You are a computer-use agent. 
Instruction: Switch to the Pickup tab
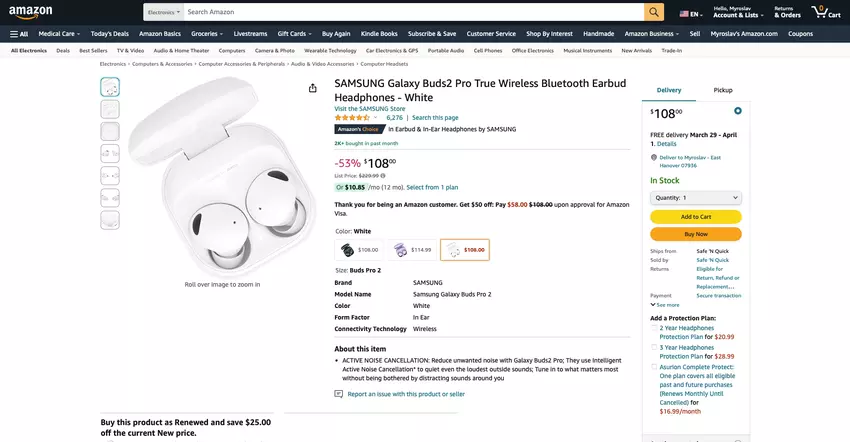tap(722, 90)
